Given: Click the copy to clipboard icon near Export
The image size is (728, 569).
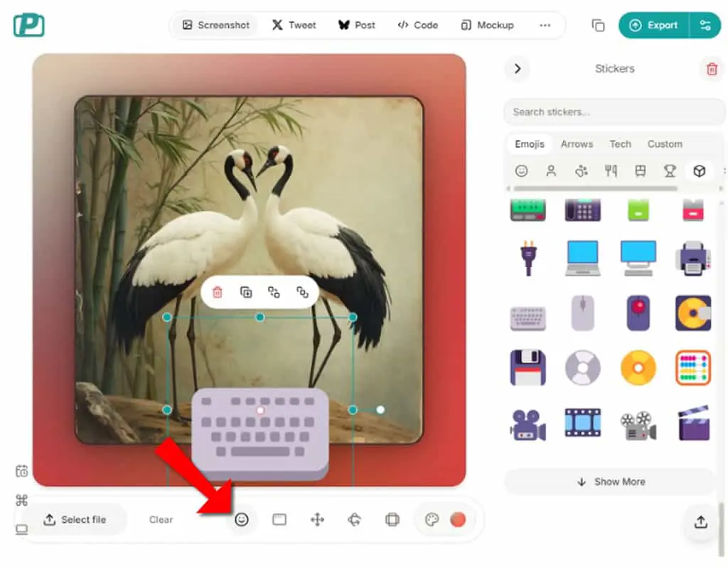Looking at the screenshot, I should pos(598,25).
